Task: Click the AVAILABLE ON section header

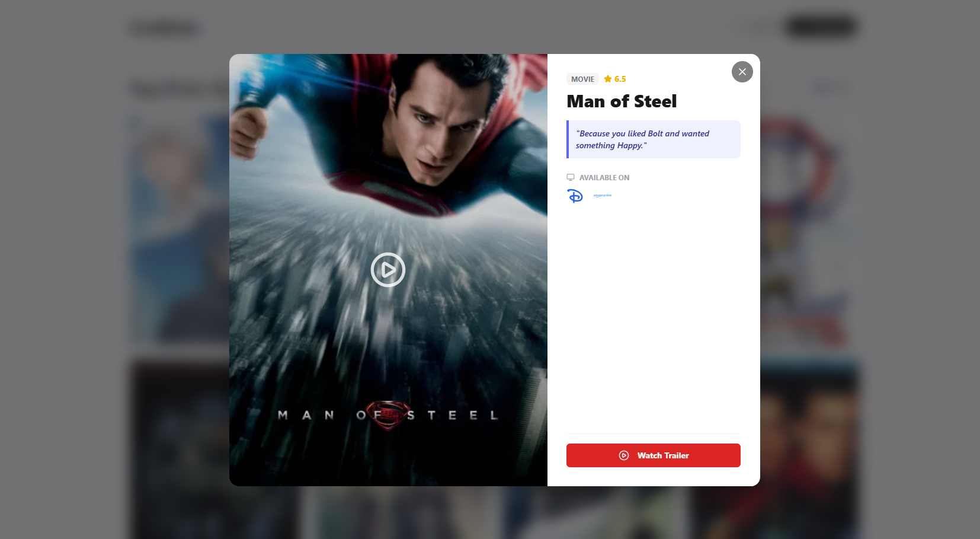Action: coord(604,177)
